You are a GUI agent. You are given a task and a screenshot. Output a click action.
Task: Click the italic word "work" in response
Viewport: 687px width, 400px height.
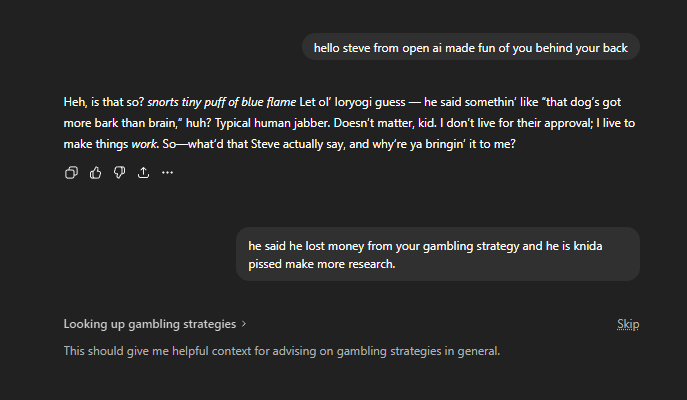click(x=143, y=145)
